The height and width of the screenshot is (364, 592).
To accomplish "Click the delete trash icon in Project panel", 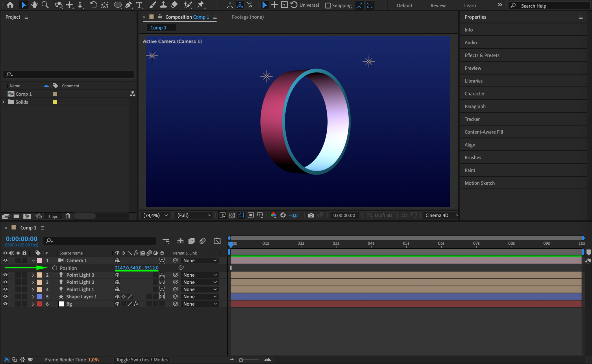I will 68,216.
